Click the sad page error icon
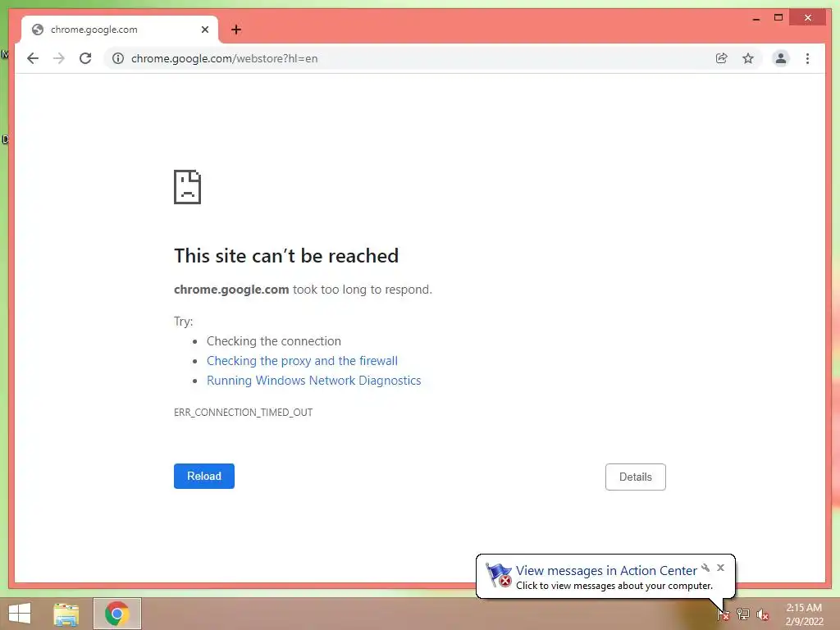Image resolution: width=840 pixels, height=630 pixels. pyautogui.click(x=188, y=187)
